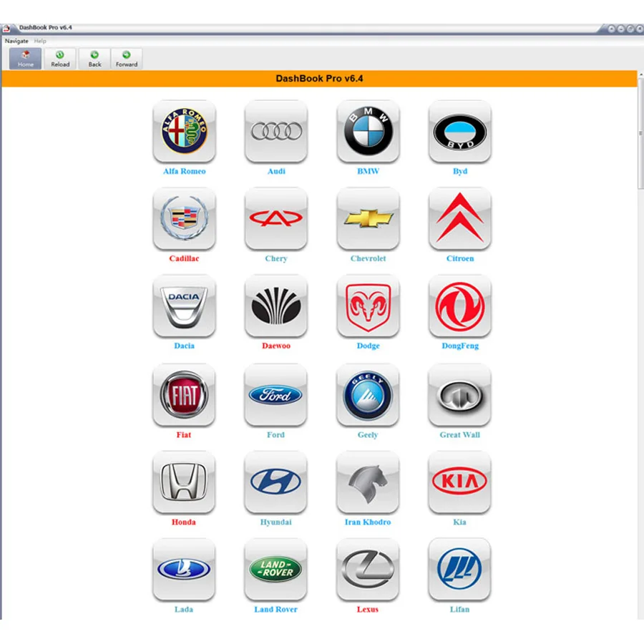
Task: Open the Help menu
Action: pyautogui.click(x=40, y=41)
